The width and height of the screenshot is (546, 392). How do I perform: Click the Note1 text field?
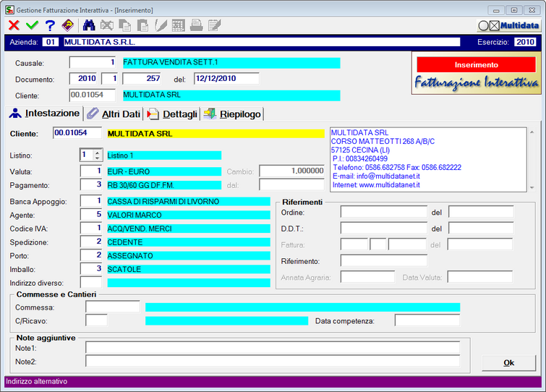[273, 347]
